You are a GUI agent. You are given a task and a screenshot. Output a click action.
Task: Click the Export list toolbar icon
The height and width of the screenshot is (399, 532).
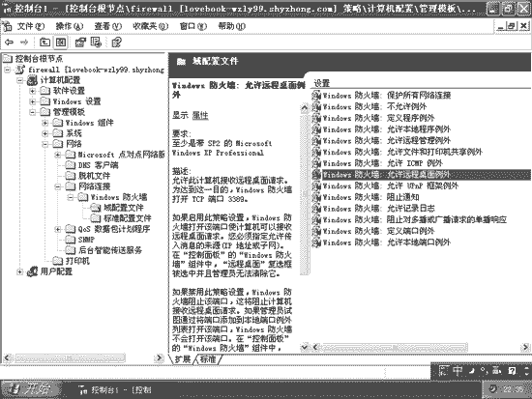[x=97, y=43]
